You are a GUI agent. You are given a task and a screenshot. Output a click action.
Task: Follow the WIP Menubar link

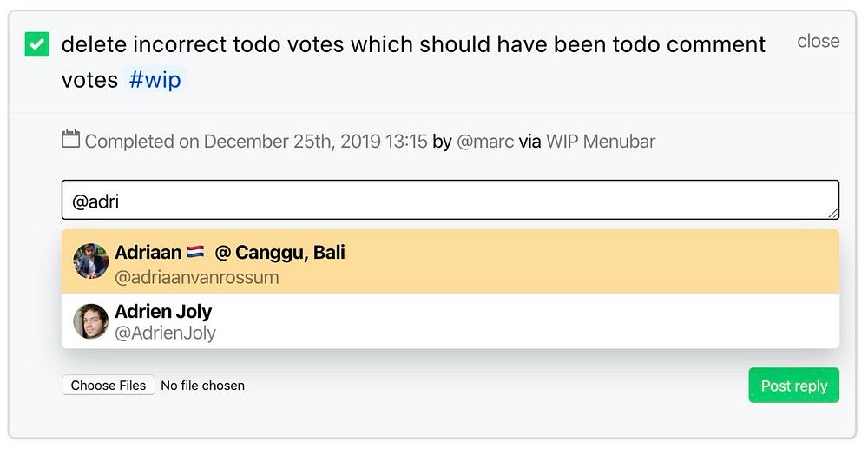pyautogui.click(x=600, y=142)
